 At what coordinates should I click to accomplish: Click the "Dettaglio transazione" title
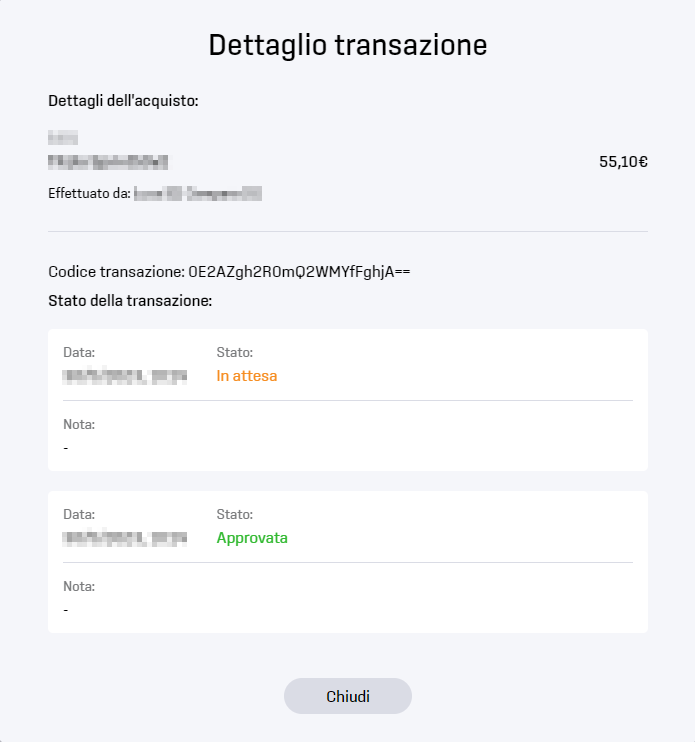(348, 45)
